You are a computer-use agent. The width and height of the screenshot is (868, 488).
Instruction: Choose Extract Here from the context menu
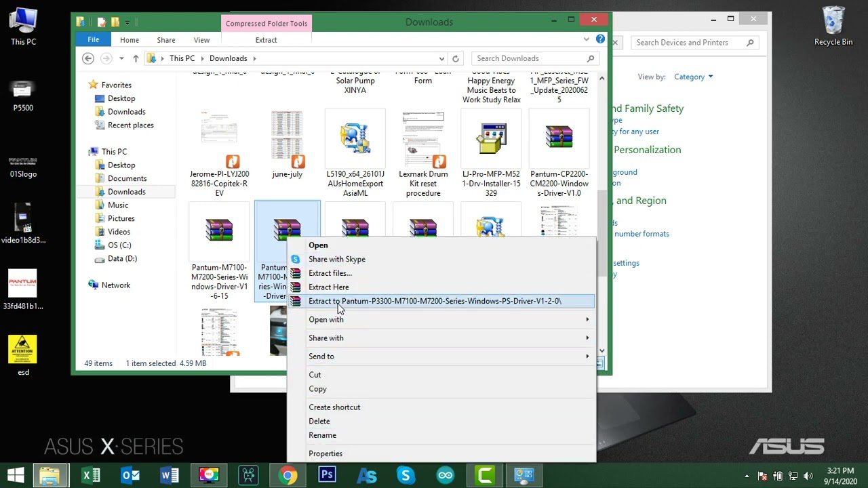click(441, 287)
